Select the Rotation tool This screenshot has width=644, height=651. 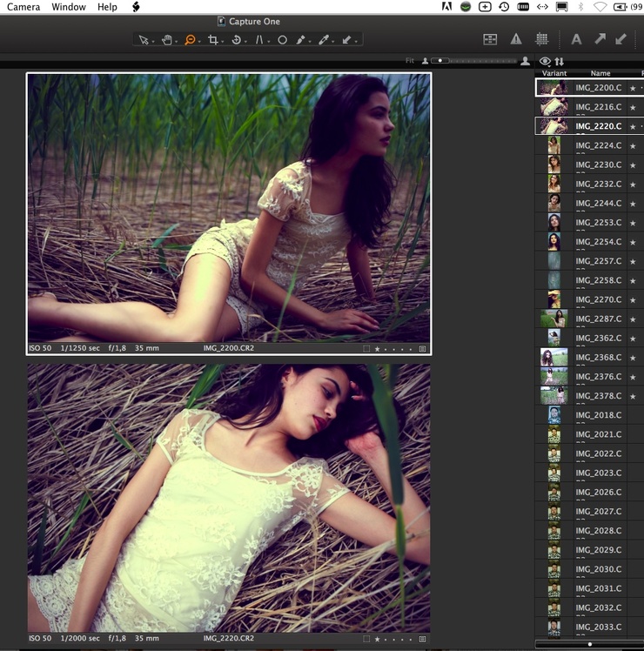(236, 40)
